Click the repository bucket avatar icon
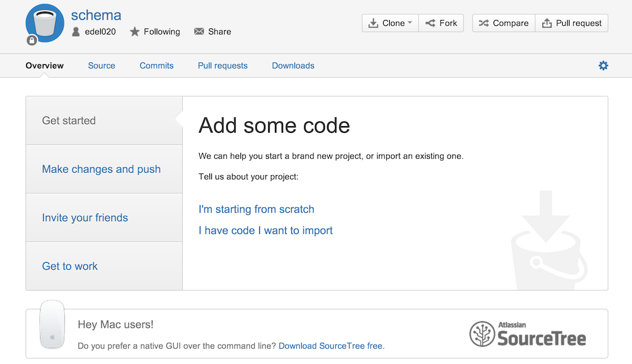Image resolution: width=632 pixels, height=364 pixels. pyautogui.click(x=45, y=23)
